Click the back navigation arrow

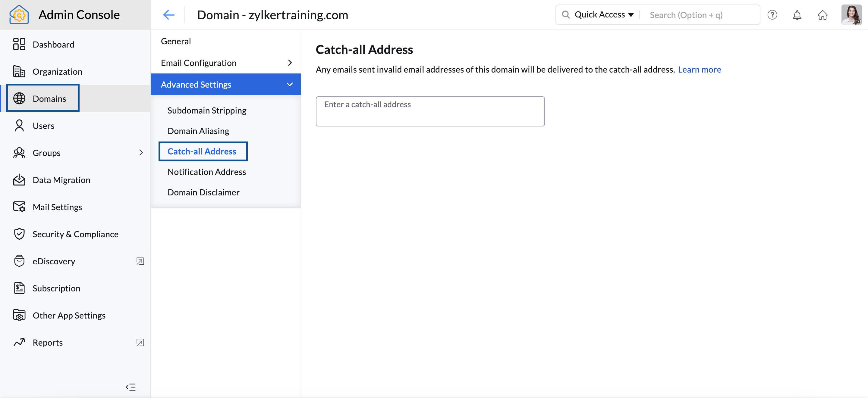coord(169,14)
